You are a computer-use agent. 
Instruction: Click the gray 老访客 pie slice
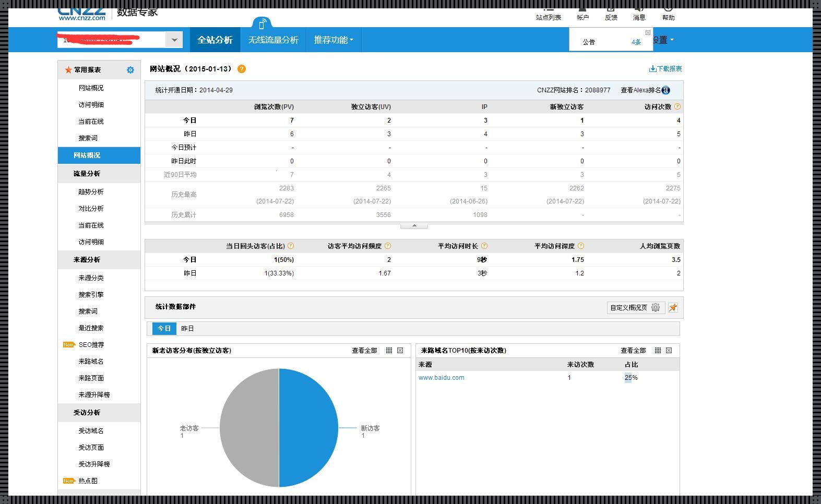click(249, 428)
